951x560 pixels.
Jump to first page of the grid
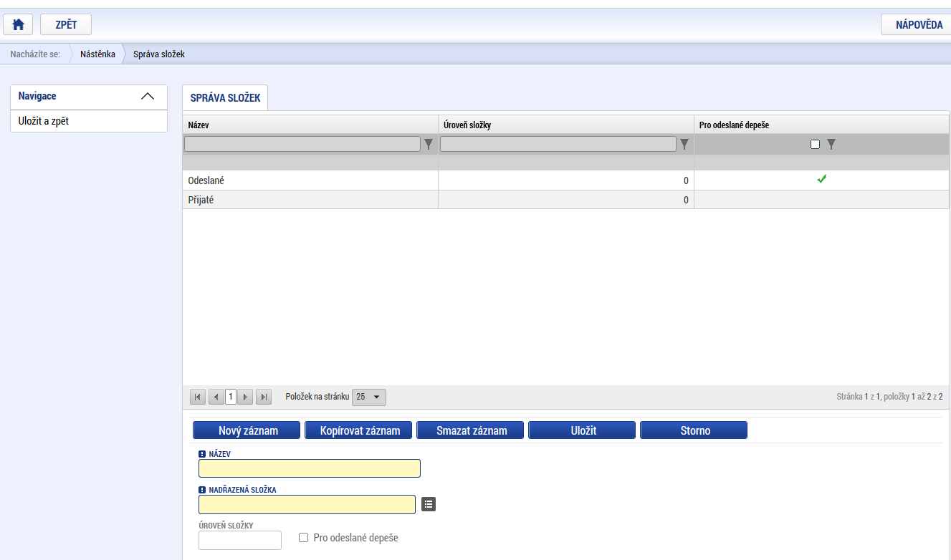198,397
